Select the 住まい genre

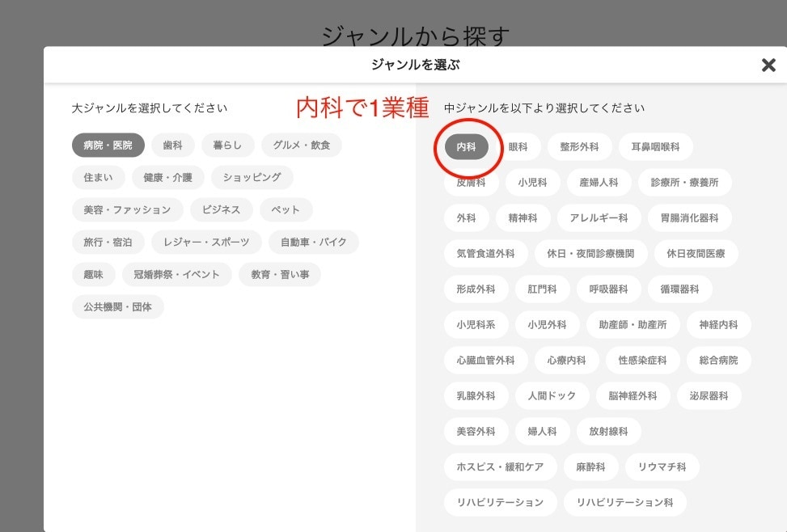pos(99,177)
